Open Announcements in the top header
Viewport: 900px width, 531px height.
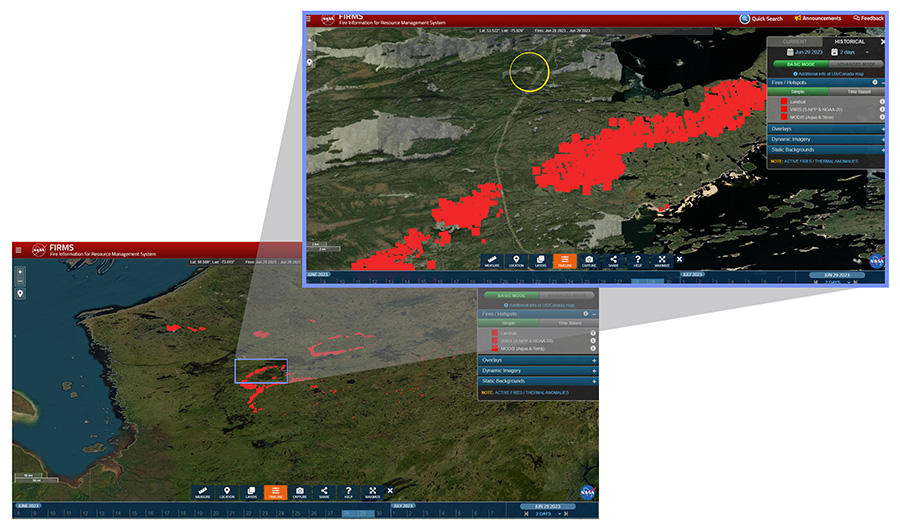coord(817,18)
